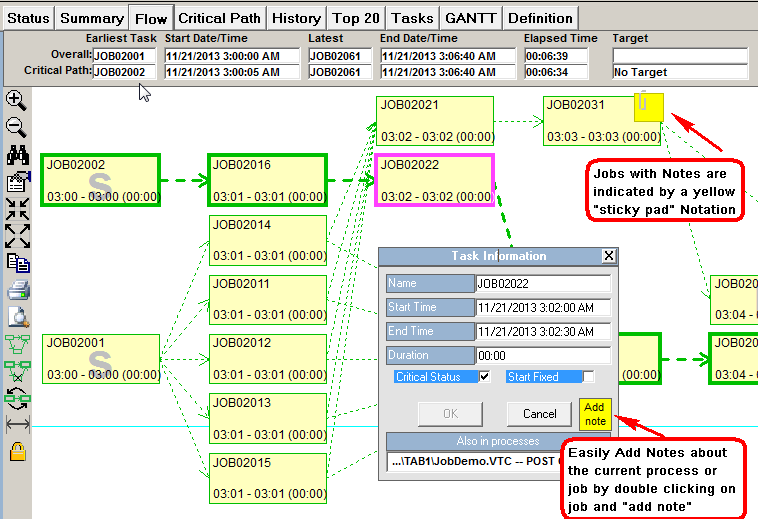The width and height of the screenshot is (758, 519).
Task: Click the expand arrows-outward icon
Action: [x=17, y=236]
